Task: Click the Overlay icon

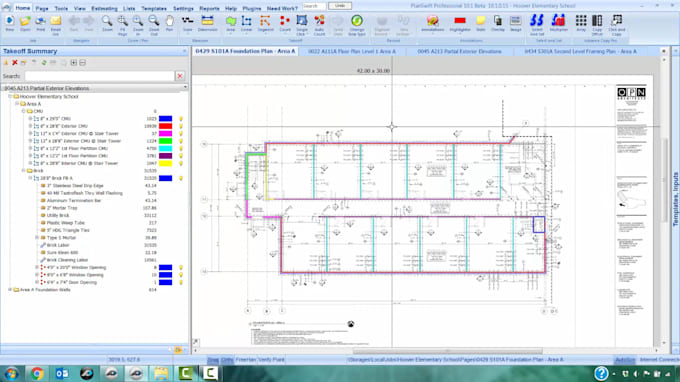Action: (497, 21)
